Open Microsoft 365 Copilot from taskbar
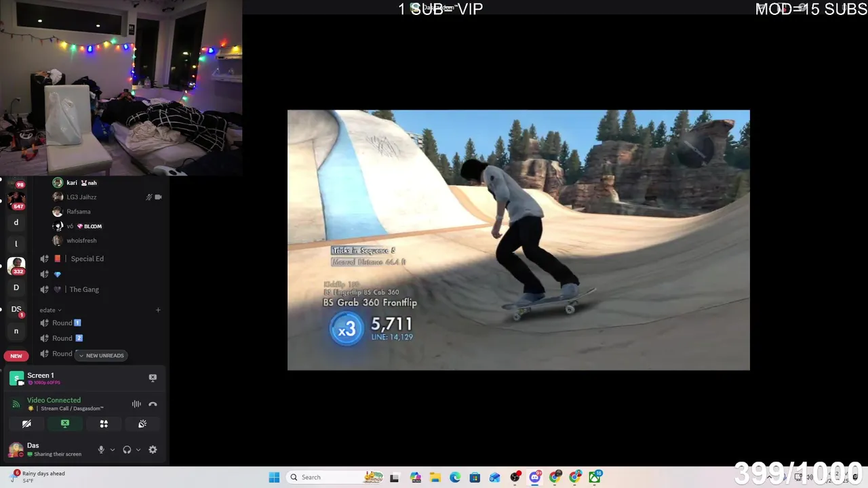The height and width of the screenshot is (488, 868). (415, 477)
